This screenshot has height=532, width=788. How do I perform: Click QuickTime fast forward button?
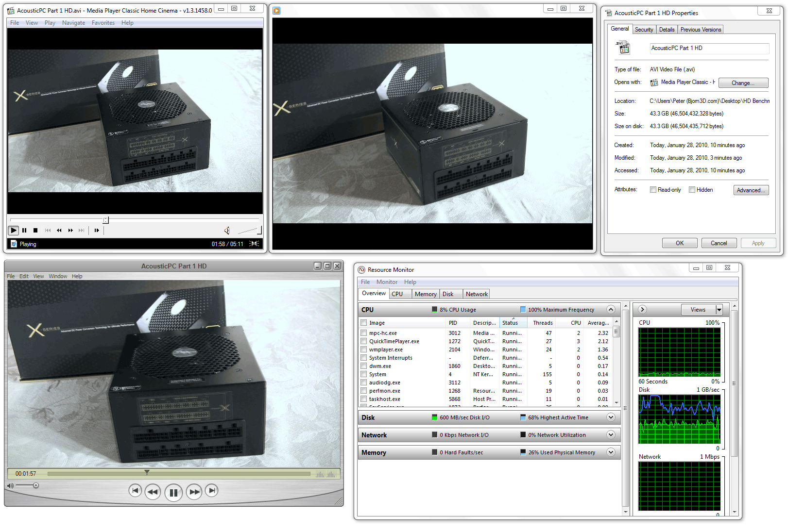click(194, 492)
